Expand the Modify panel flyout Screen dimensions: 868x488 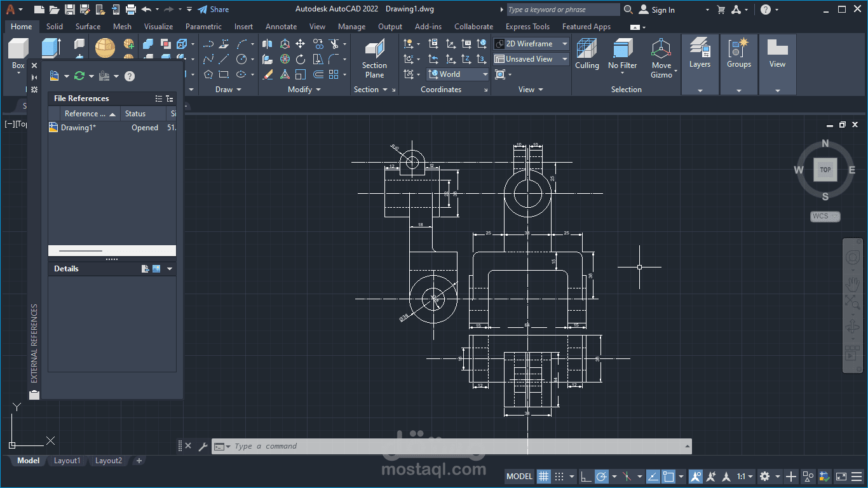pos(304,90)
